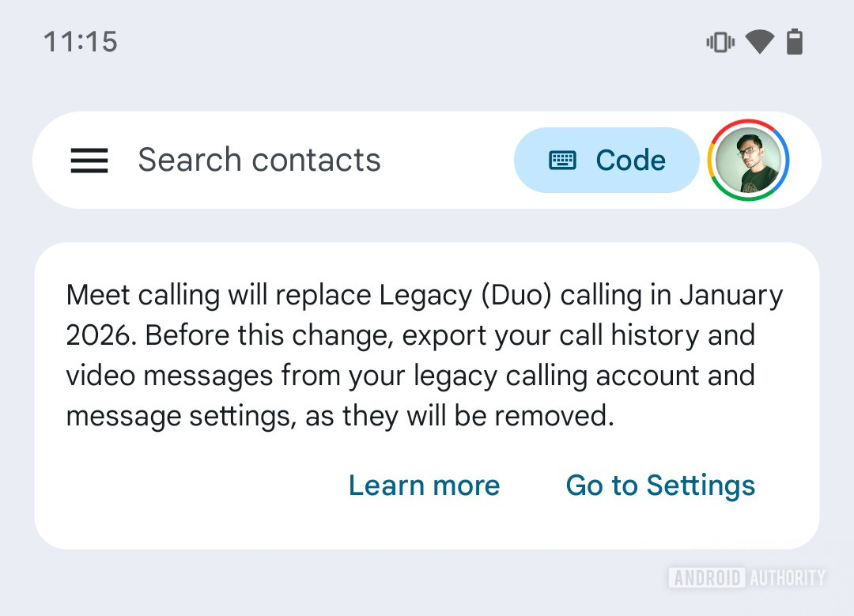The image size is (854, 616).
Task: Tap the battery indicator icon
Action: point(795,42)
